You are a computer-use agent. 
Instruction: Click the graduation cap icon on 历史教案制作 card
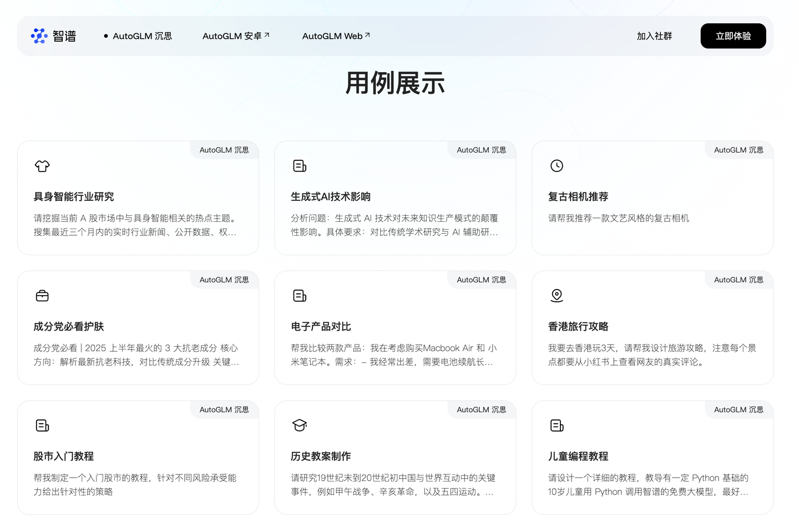point(299,425)
